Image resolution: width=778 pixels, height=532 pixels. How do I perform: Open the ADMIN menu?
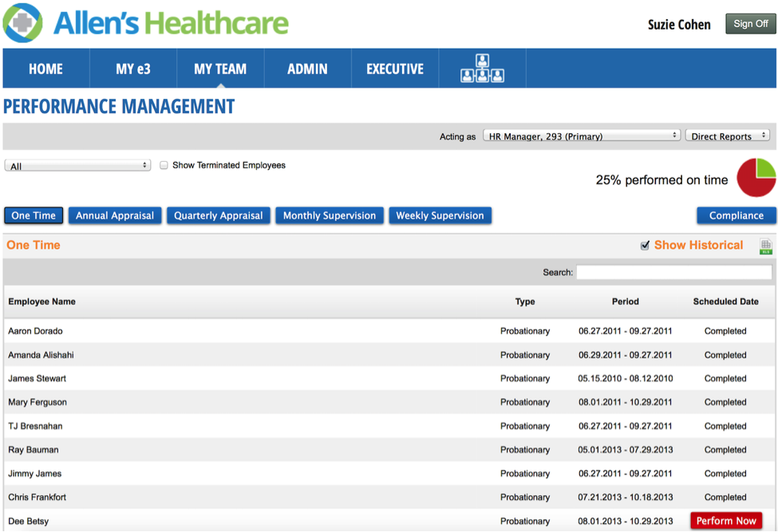coord(307,69)
